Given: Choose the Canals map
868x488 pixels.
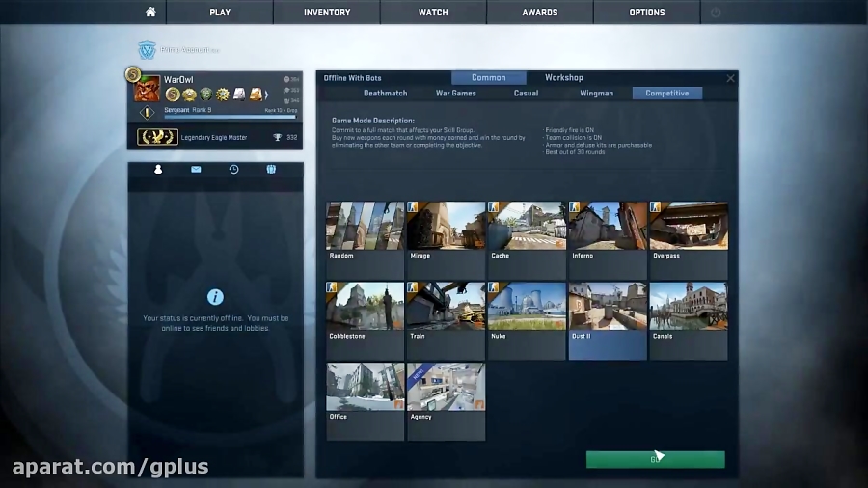Looking at the screenshot, I should coord(688,321).
